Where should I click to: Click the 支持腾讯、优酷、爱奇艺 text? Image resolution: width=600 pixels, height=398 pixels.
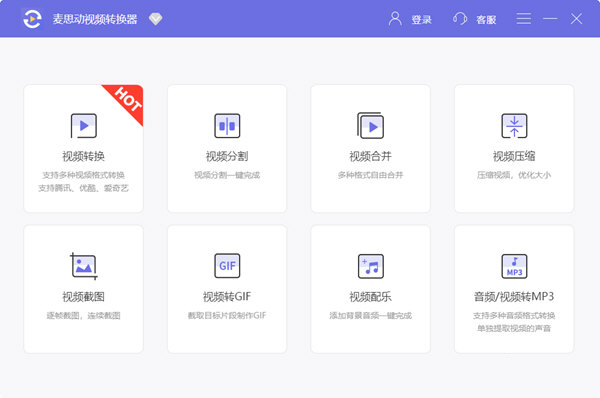[x=83, y=188]
